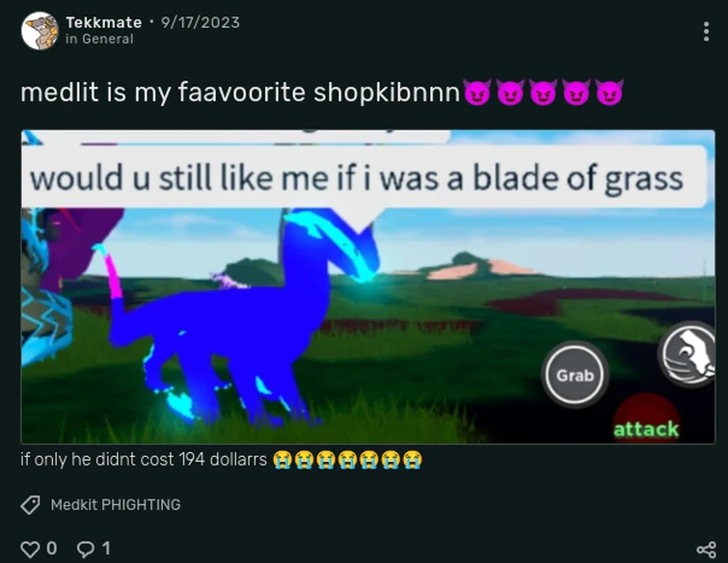Viewport: 728px width, 563px height.
Task: Click the post date 9/17/2023
Action: [x=201, y=22]
